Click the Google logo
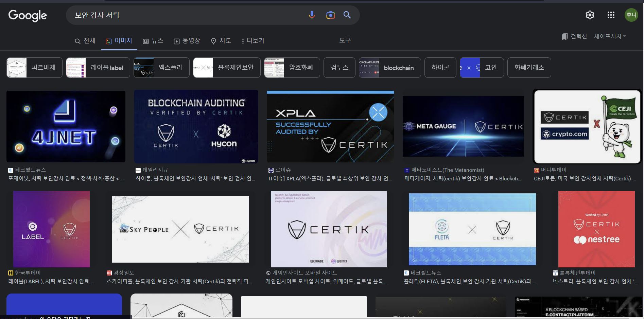Screen dimensions: 644x319 [x=28, y=16]
